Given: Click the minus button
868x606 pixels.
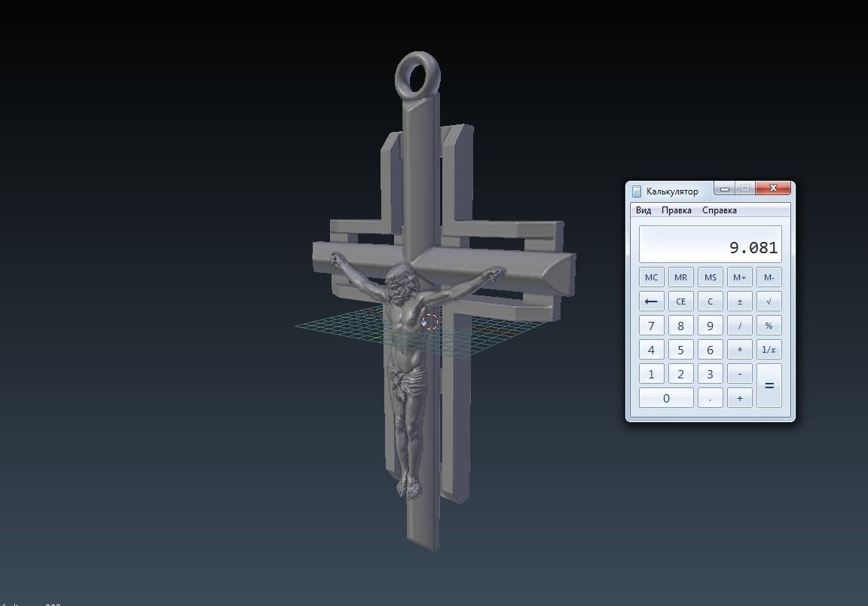Looking at the screenshot, I should coord(740,374).
